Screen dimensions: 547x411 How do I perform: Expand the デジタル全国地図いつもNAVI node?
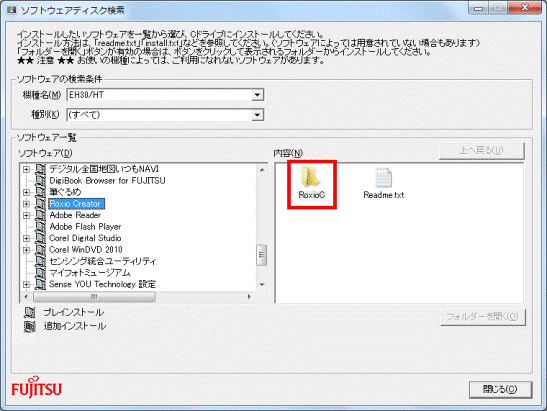(x=26, y=169)
